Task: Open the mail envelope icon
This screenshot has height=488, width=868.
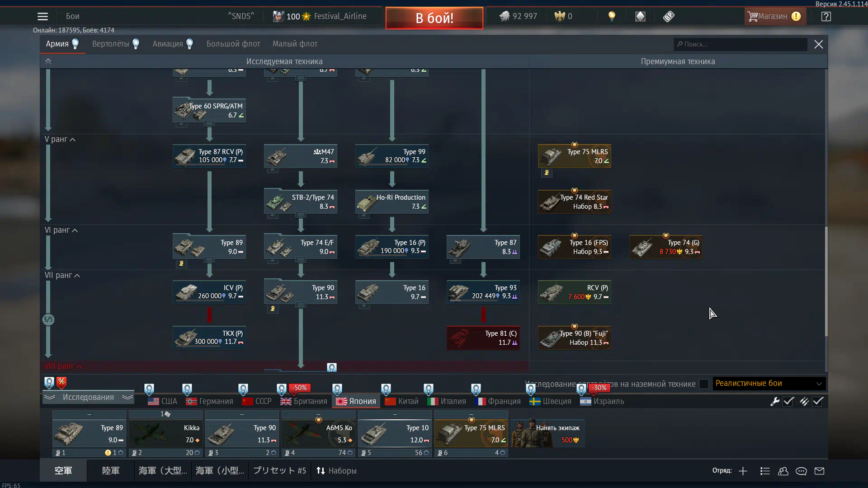Action: (819, 471)
